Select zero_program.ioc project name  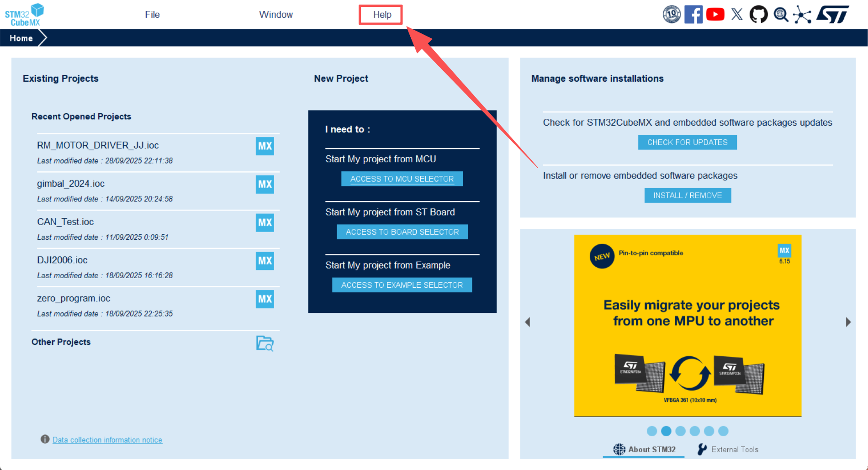pos(74,298)
